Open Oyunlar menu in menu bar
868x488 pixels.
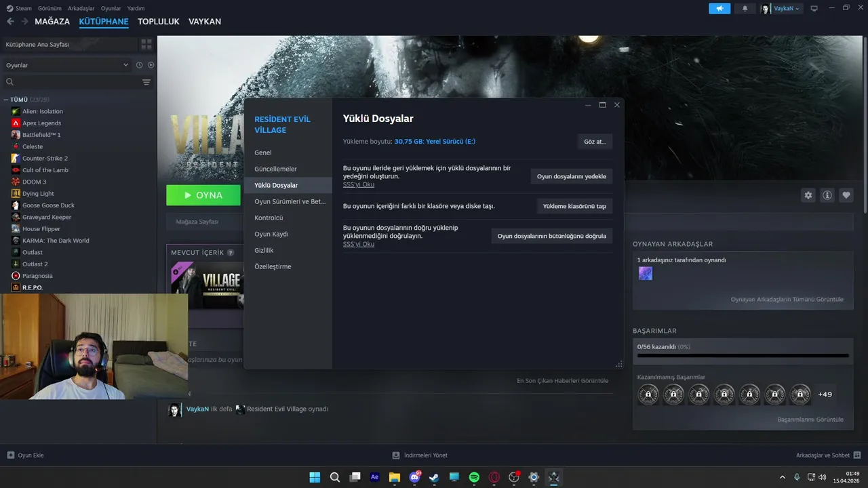111,8
